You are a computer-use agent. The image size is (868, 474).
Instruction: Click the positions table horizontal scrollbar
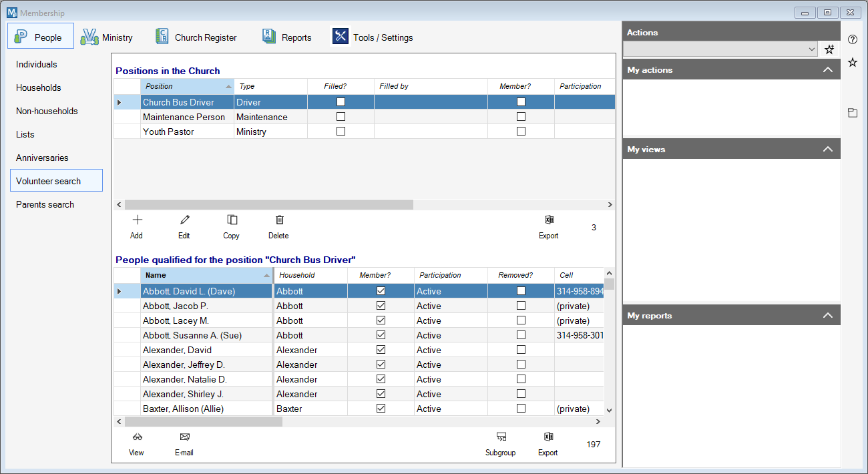tap(269, 205)
